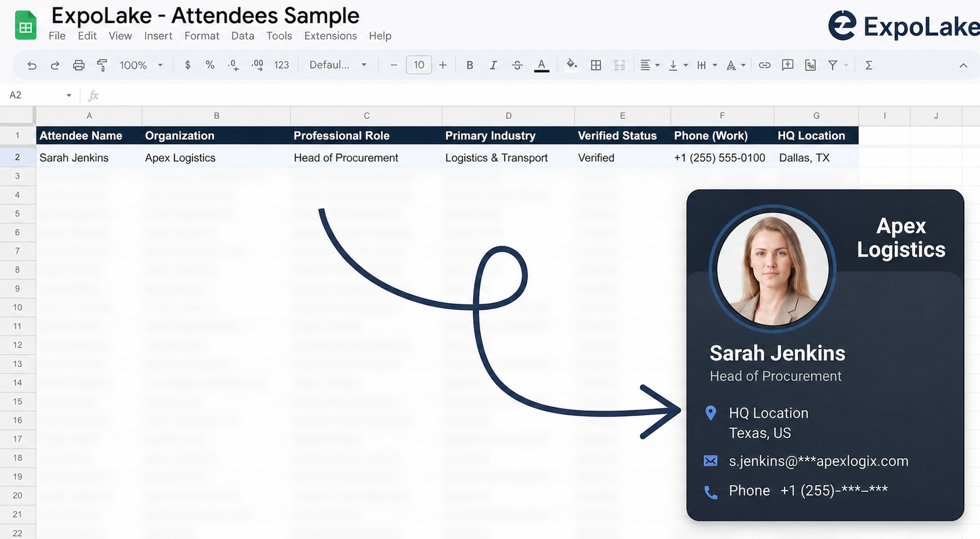Click the Head of Procurement cell
The width and height of the screenshot is (980, 539).
coord(366,157)
